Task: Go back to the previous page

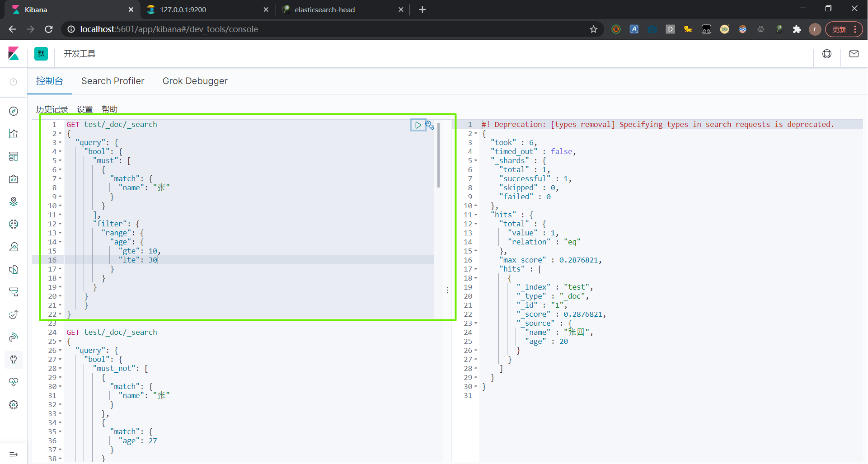Action: (12, 29)
